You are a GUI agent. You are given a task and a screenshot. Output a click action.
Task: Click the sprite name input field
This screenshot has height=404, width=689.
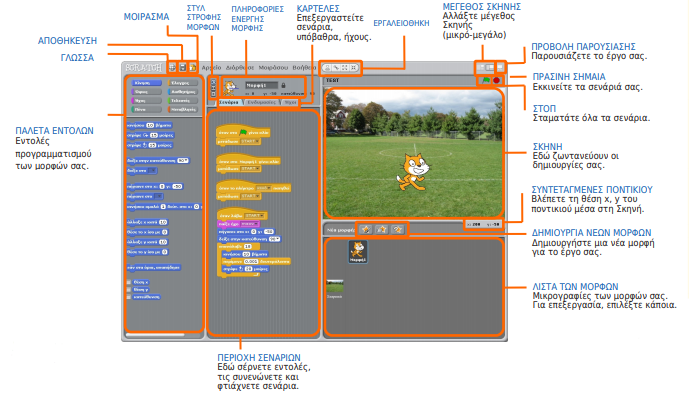[x=261, y=85]
